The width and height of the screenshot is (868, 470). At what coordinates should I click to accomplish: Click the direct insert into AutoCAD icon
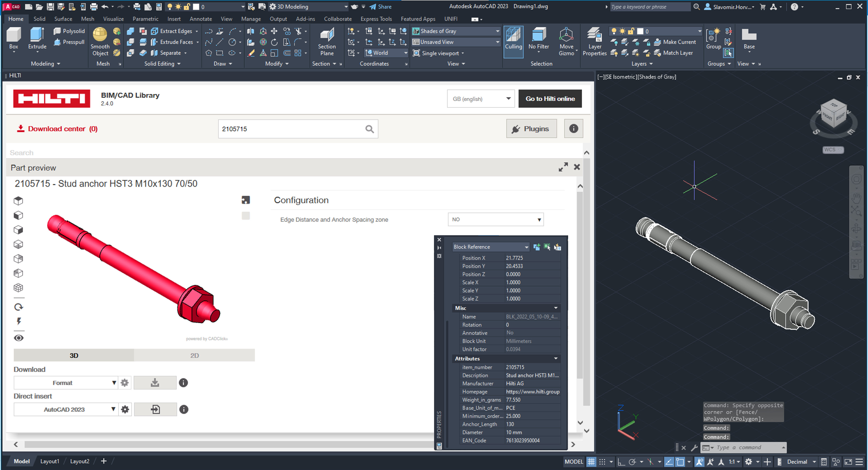click(155, 409)
